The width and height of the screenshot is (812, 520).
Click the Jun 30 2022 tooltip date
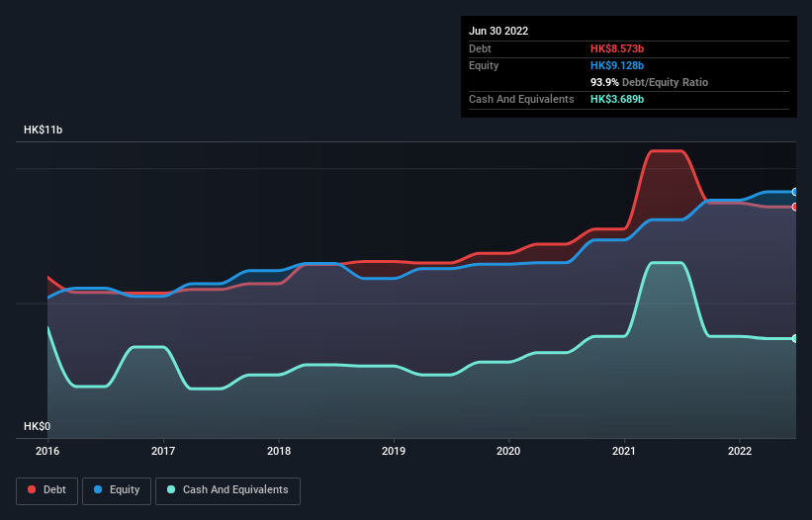pos(498,31)
